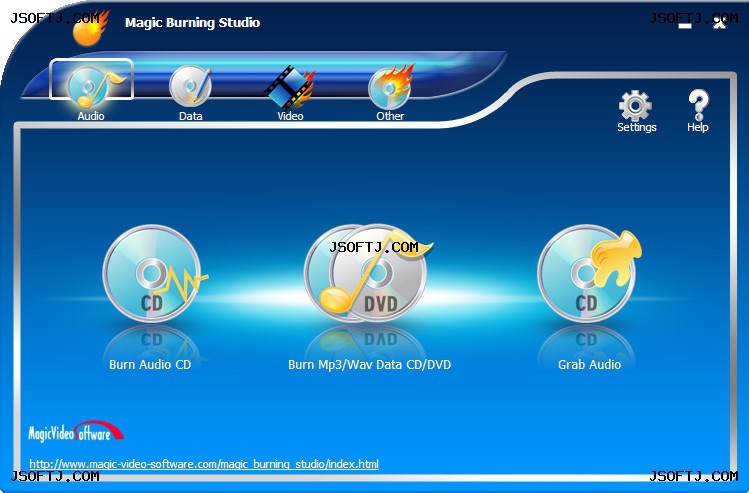
Task: Click the MagicVideo Software logo
Action: 75,431
